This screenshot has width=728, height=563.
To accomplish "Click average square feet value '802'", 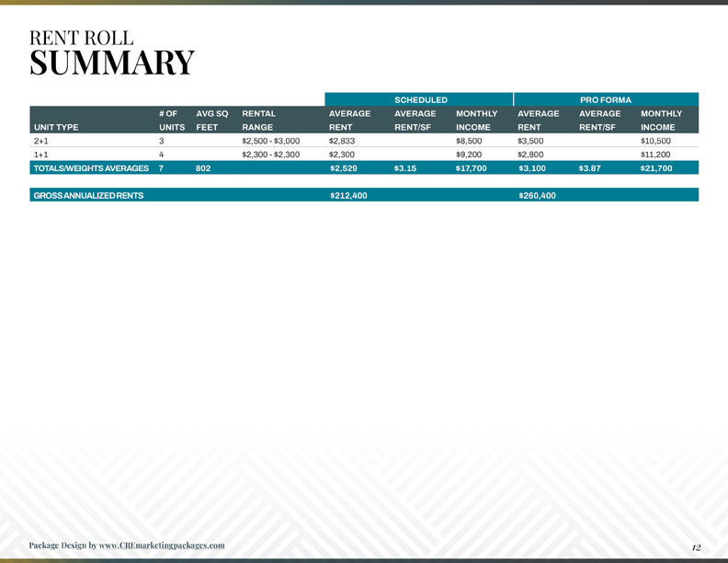I will click(203, 168).
